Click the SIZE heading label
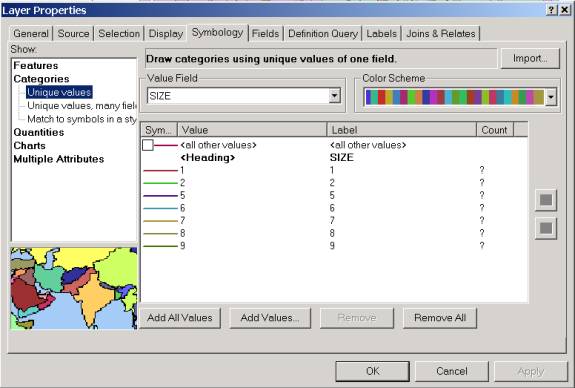The image size is (575, 388). click(x=341, y=158)
